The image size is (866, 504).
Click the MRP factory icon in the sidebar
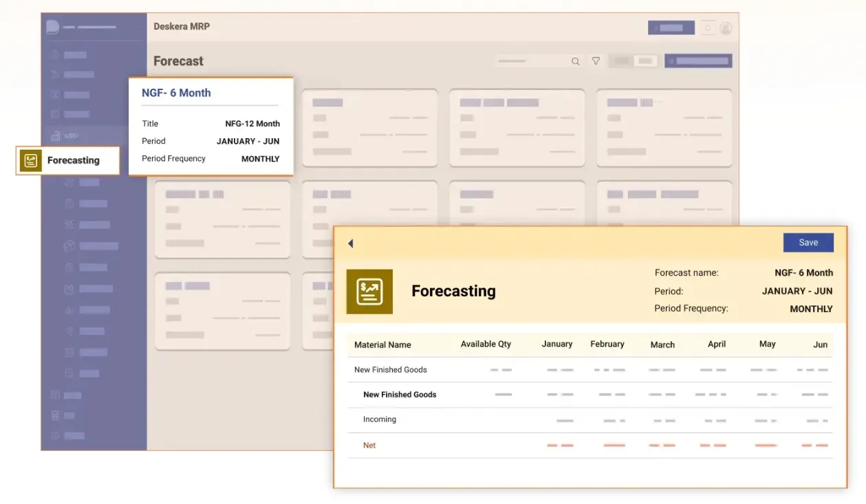(55, 136)
